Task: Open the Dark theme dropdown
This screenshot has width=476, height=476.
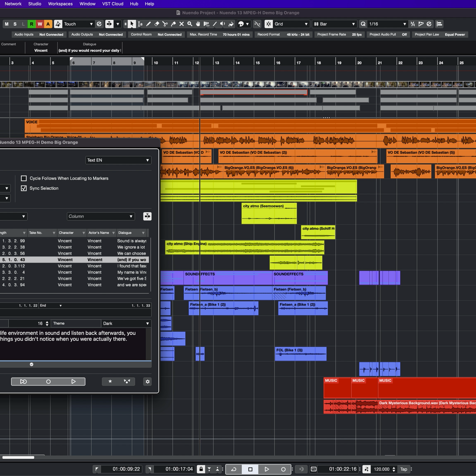Action: (126, 323)
